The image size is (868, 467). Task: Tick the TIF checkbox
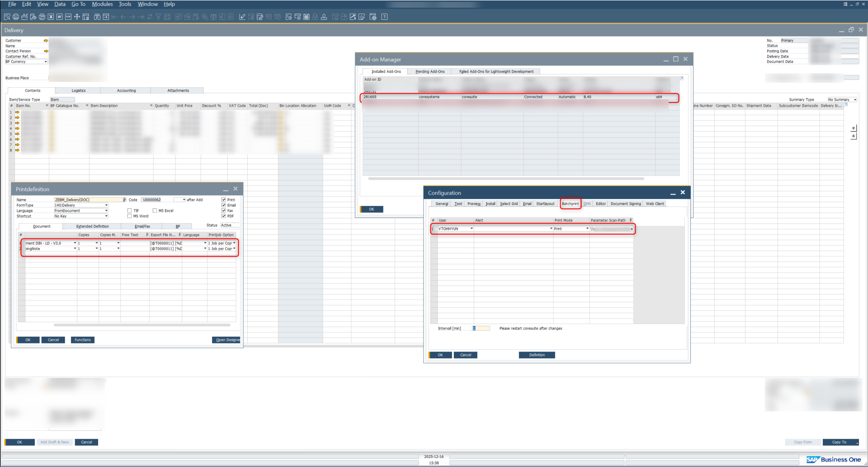(129, 210)
